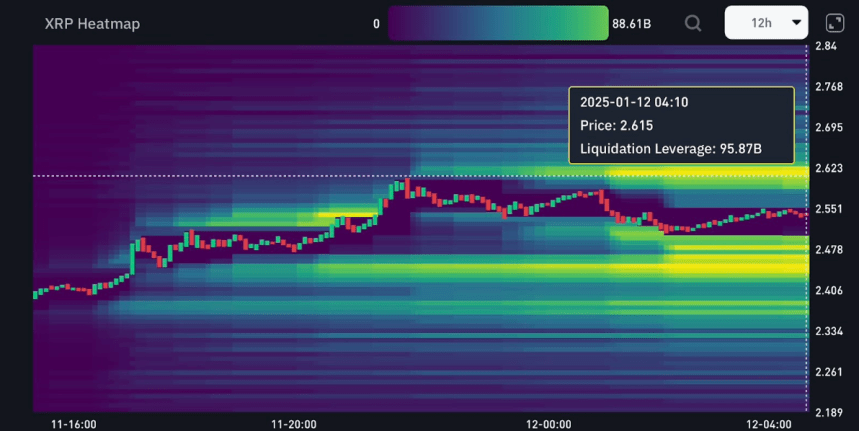Screen dimensions: 859x431
Task: Click the heatmap color scale gradient bar
Action: [x=497, y=22]
